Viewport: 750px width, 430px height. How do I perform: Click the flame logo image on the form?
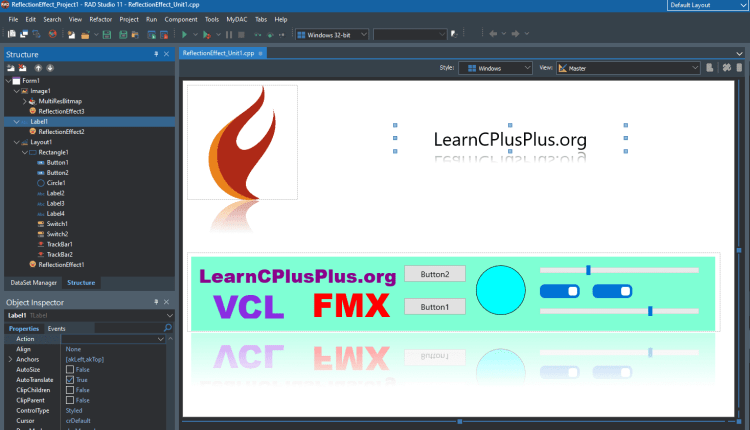click(x=243, y=143)
